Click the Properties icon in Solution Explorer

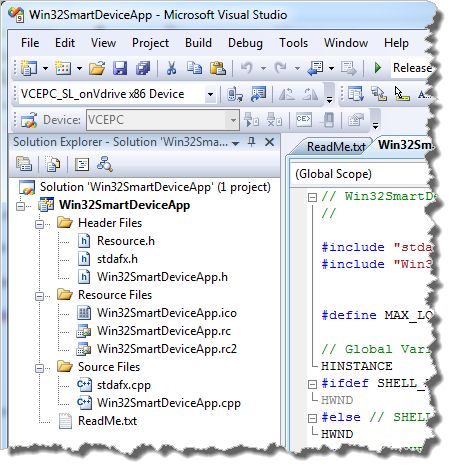pyautogui.click(x=24, y=164)
